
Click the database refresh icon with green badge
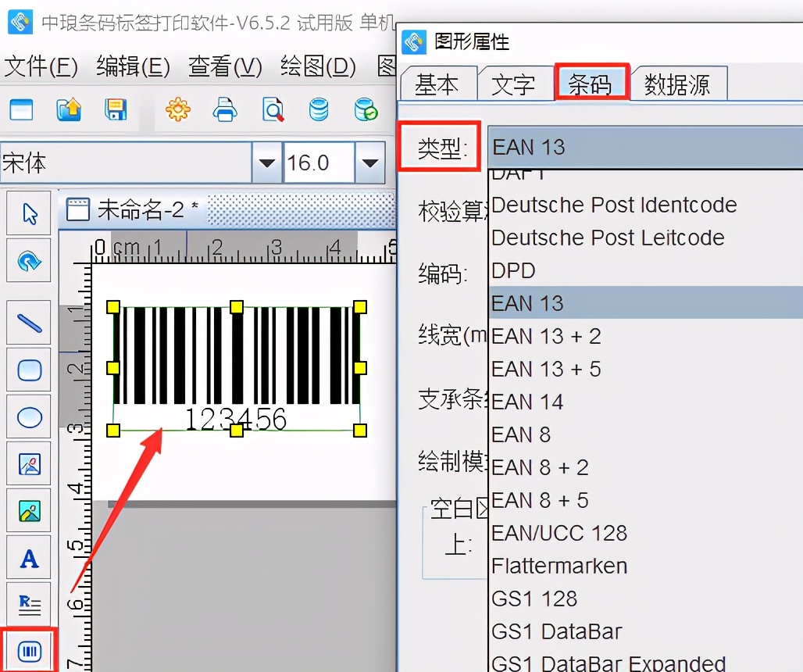point(366,109)
